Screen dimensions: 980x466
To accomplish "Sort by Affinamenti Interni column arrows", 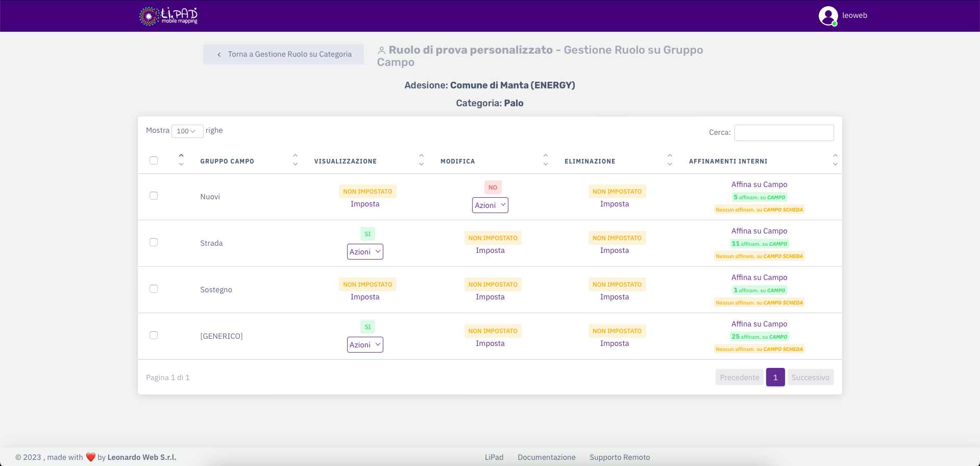I will [835, 160].
